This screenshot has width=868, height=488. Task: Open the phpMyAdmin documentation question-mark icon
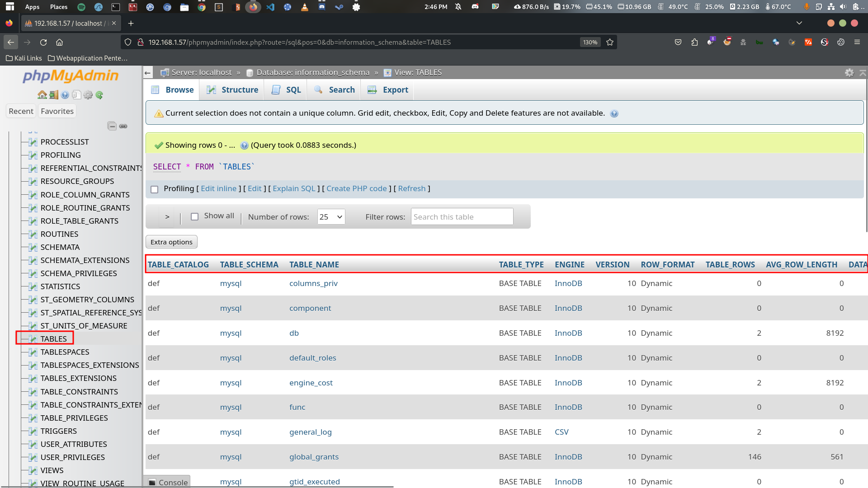[65, 95]
